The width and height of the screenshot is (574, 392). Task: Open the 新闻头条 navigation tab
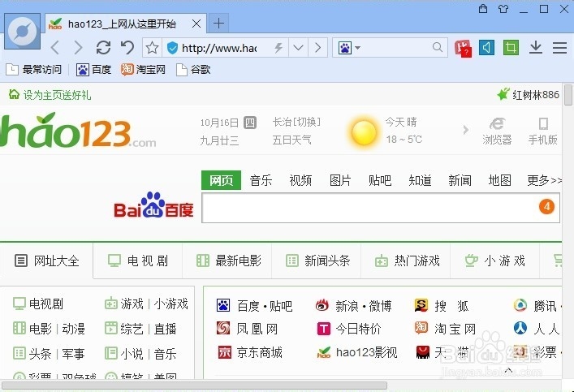coord(317,261)
